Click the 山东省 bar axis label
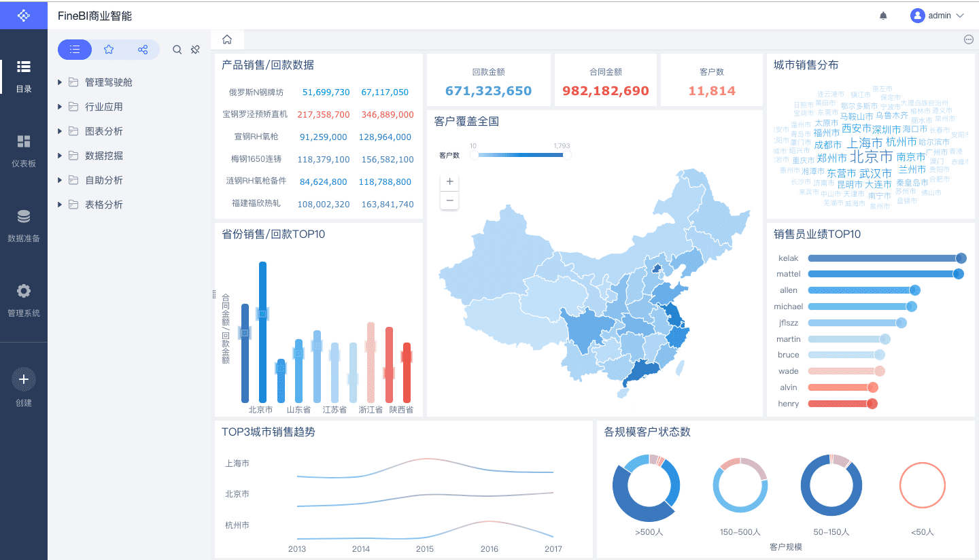Image resolution: width=979 pixels, height=560 pixels. [298, 410]
